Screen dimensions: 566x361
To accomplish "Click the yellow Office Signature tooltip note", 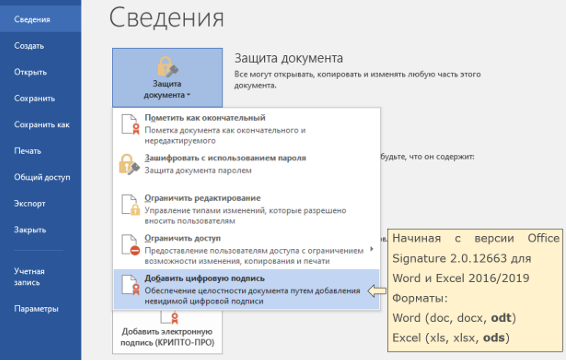I will pos(475,290).
